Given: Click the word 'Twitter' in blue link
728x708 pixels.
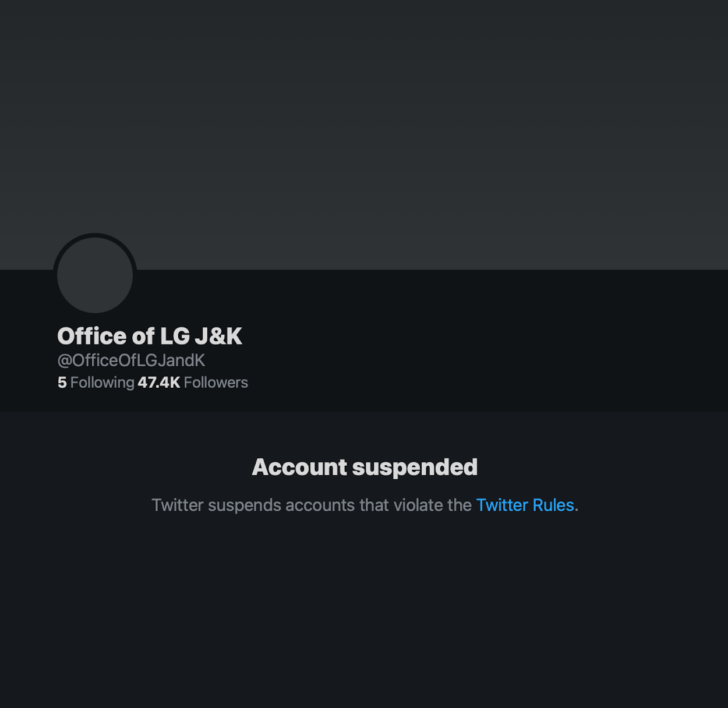Looking at the screenshot, I should point(502,505).
